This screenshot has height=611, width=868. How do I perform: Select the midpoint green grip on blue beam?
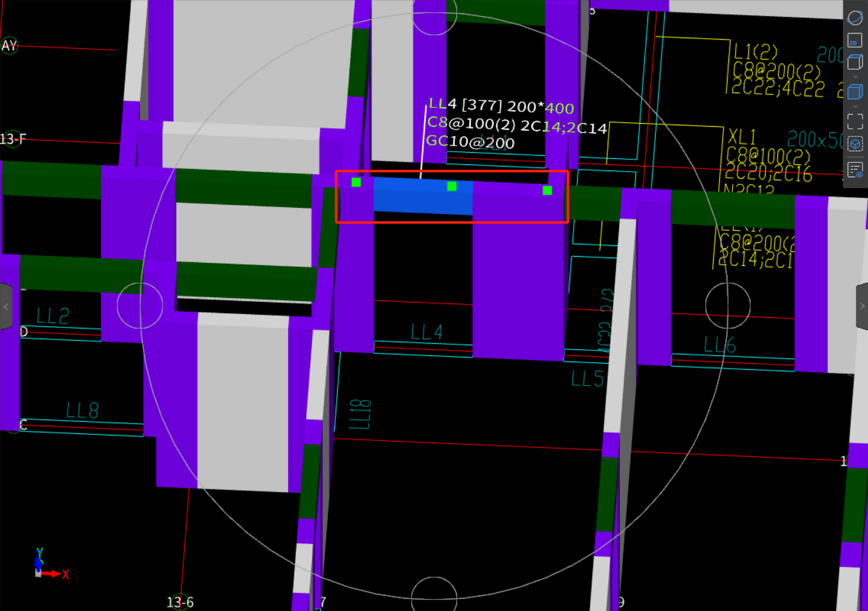click(x=452, y=186)
